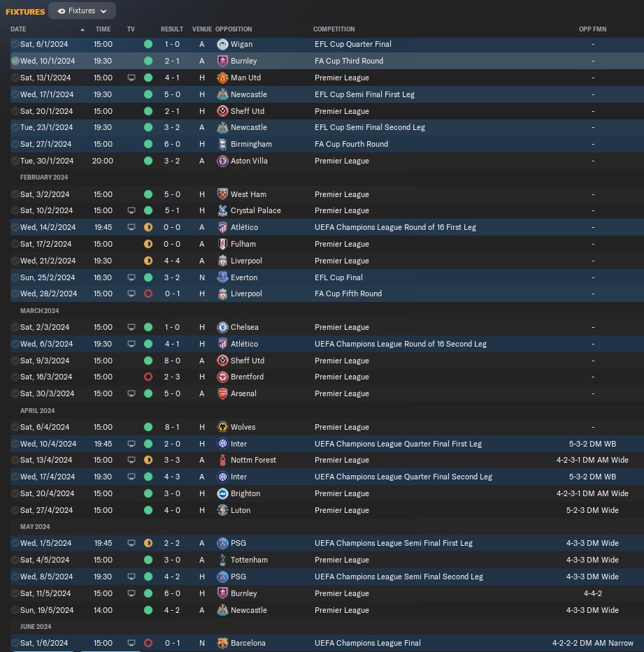Select the 14:00 kick-off time cell
Screen dimensions: 644x652
(103, 610)
